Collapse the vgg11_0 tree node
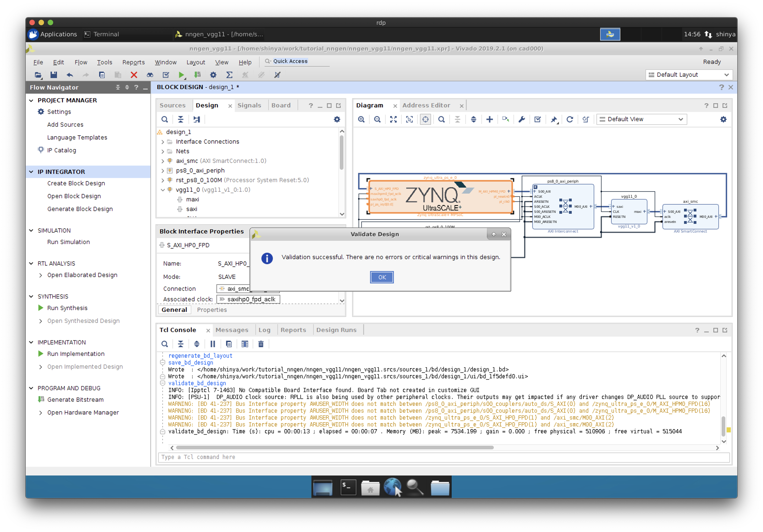763x532 pixels. click(x=163, y=190)
